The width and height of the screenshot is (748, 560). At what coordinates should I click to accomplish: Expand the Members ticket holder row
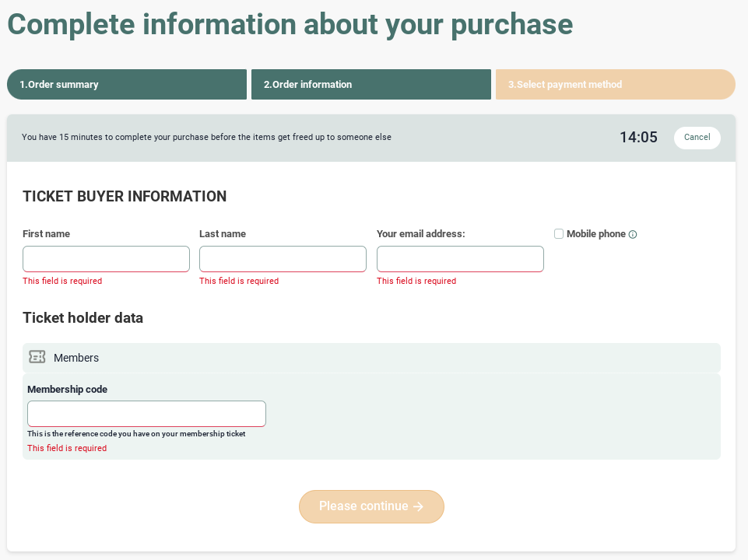(371, 358)
